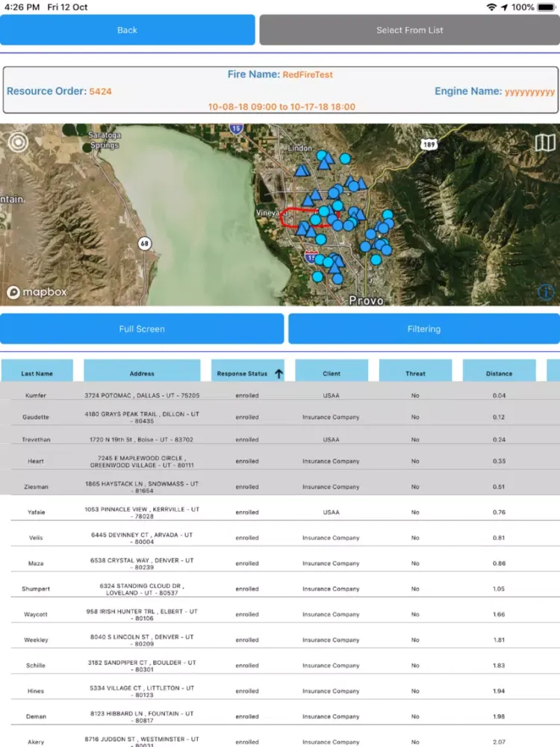Select the Gaudette last name cell
Viewport: 560px width, 747px height.
click(36, 417)
